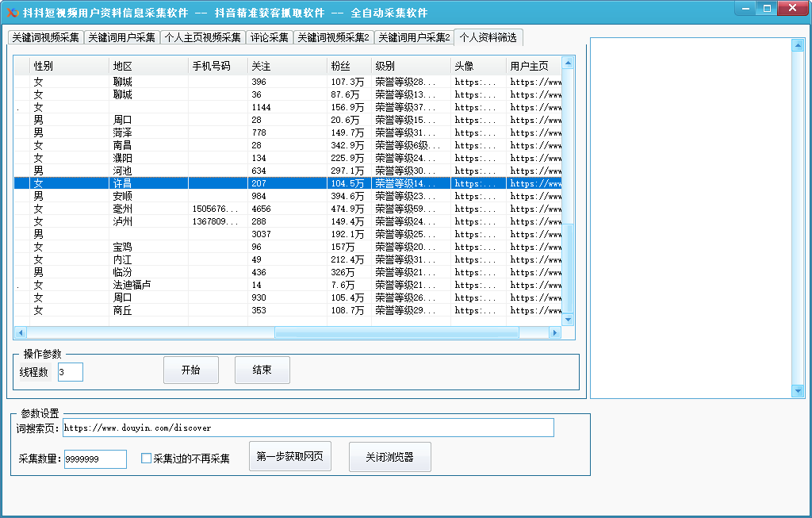The image size is (812, 518).
Task: Select the row with region 河池
Action: pyautogui.click(x=288, y=171)
